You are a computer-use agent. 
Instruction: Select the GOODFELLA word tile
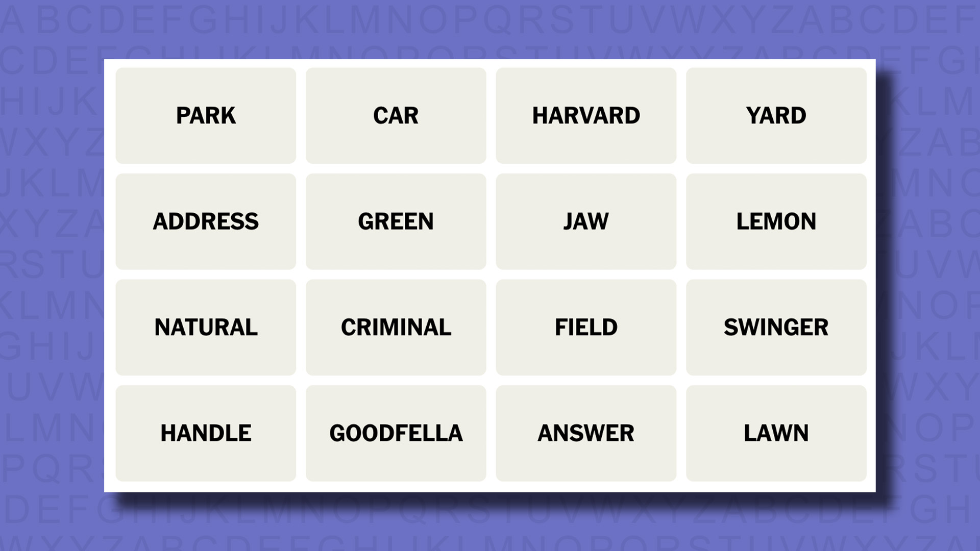click(x=396, y=433)
